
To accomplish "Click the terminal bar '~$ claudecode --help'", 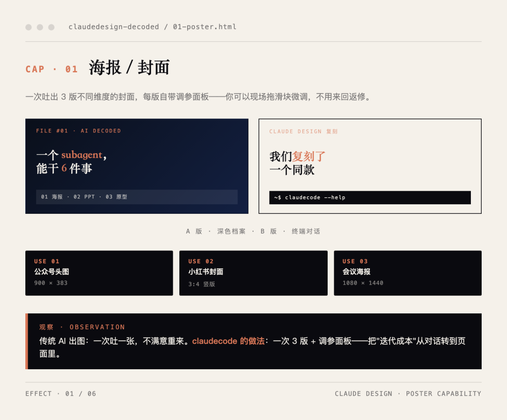I will point(370,197).
